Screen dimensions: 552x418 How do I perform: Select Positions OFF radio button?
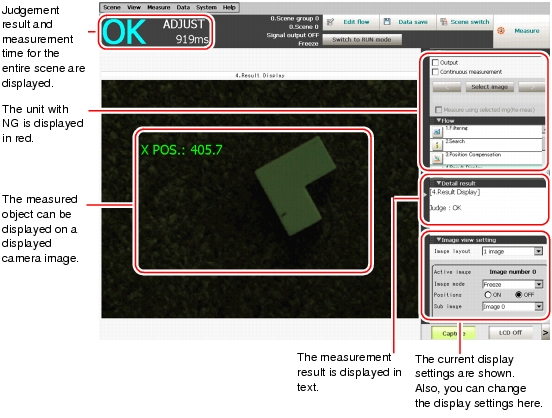click(518, 295)
